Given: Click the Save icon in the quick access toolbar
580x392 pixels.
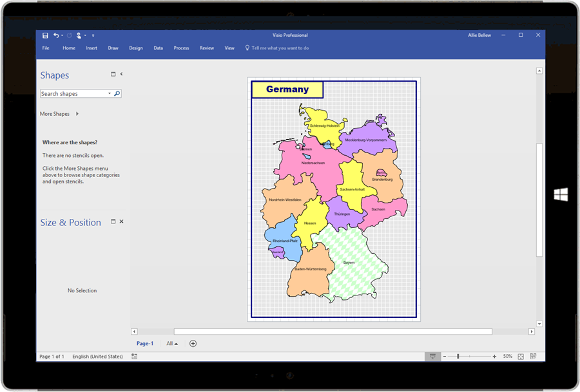Looking at the screenshot, I should (x=45, y=35).
